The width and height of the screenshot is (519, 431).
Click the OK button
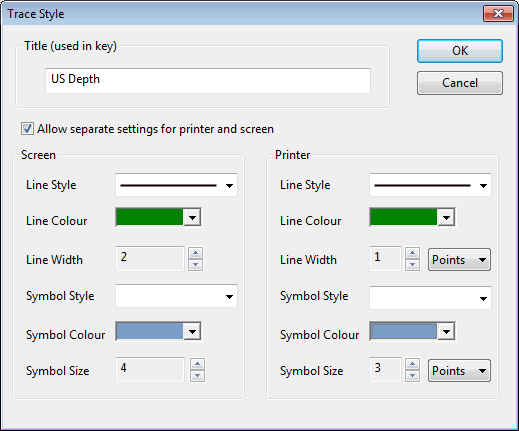coord(460,51)
